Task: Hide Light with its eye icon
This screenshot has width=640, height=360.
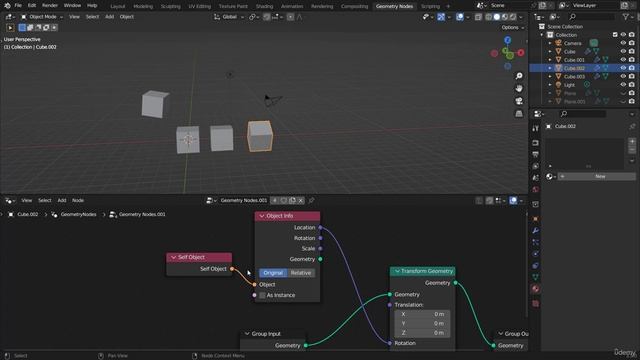Action: click(x=623, y=84)
